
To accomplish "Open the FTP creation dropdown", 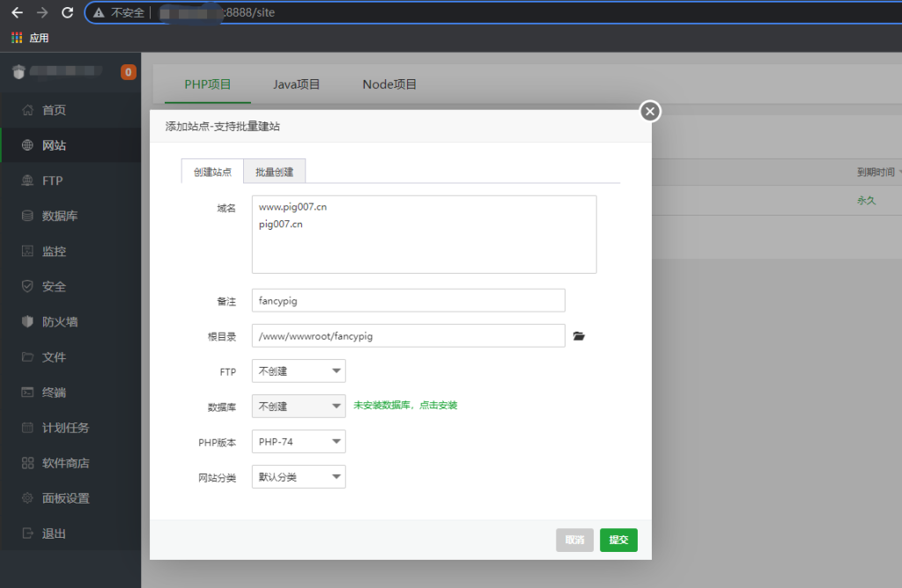I will 299,371.
